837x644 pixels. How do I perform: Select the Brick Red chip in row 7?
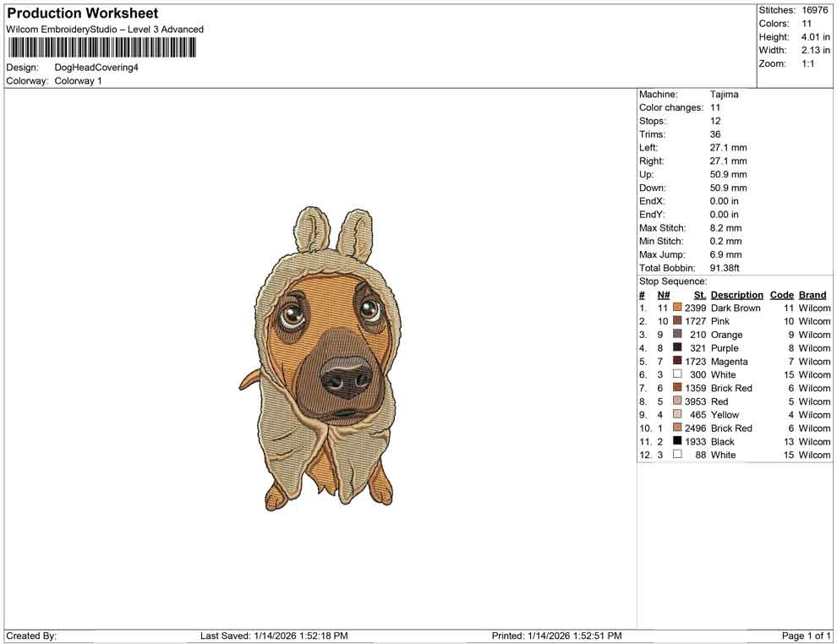(x=676, y=388)
